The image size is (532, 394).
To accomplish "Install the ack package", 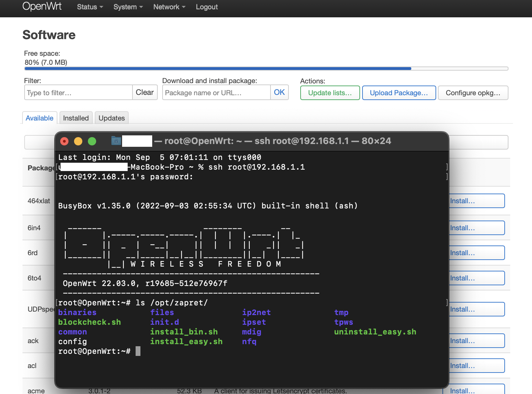I will click(477, 341).
